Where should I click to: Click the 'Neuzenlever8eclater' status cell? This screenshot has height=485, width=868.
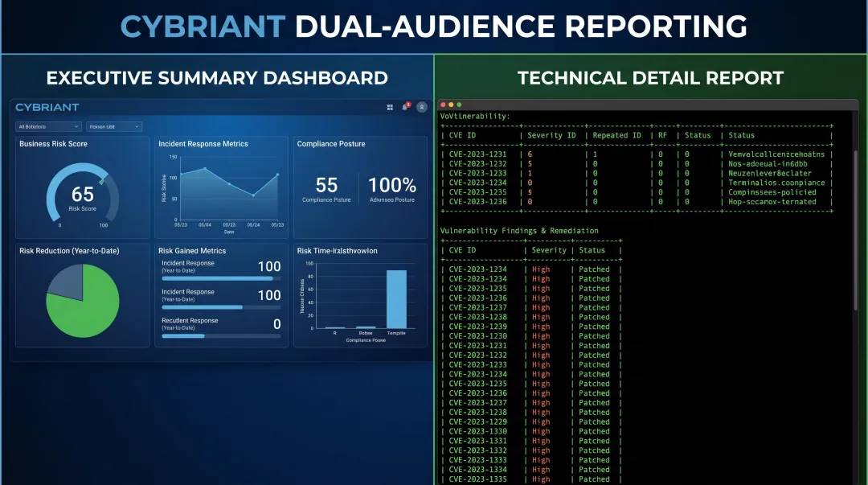click(x=769, y=174)
